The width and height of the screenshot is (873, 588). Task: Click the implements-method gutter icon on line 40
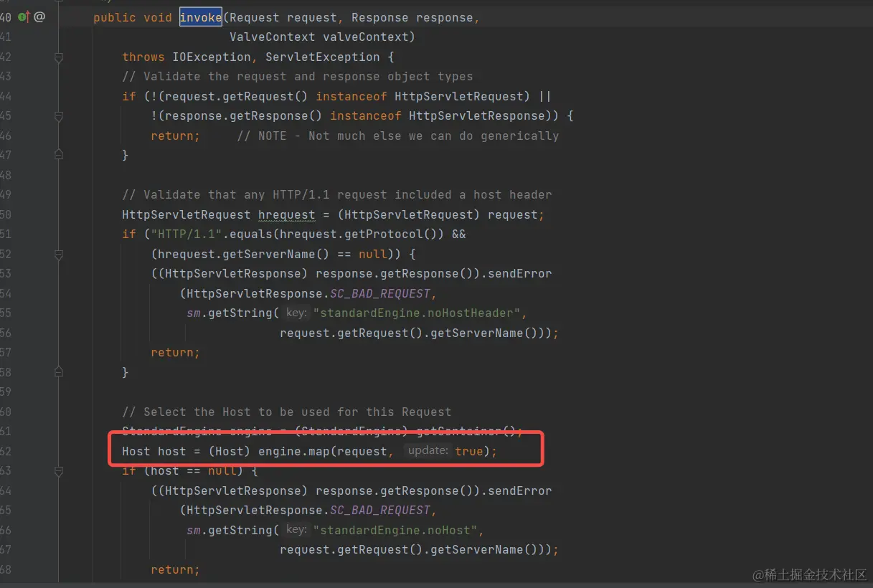[x=24, y=16]
